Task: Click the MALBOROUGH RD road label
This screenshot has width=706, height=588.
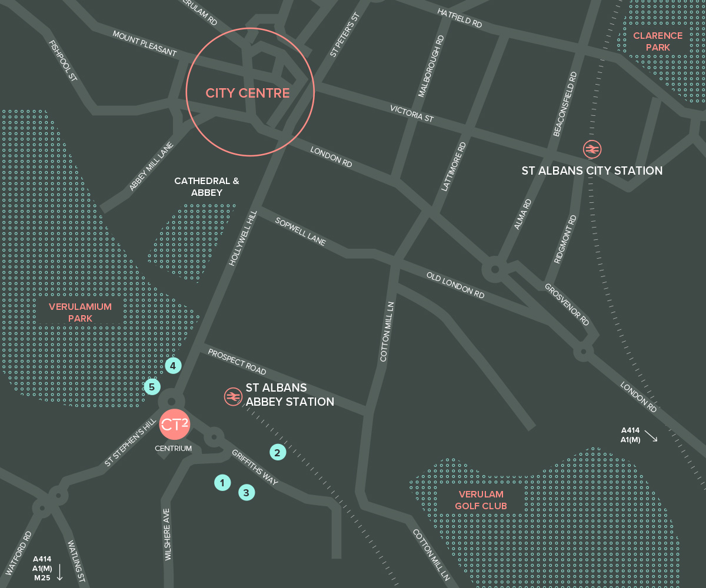Action: 431,65
